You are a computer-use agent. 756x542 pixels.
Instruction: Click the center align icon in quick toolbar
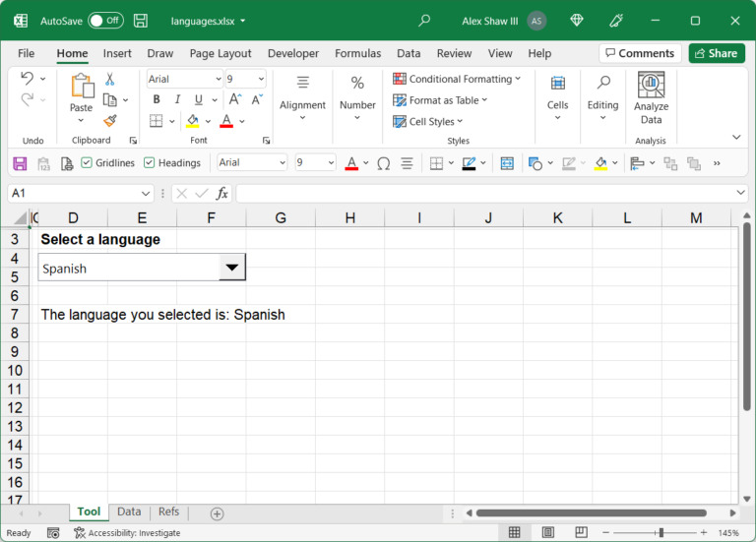pyautogui.click(x=407, y=164)
